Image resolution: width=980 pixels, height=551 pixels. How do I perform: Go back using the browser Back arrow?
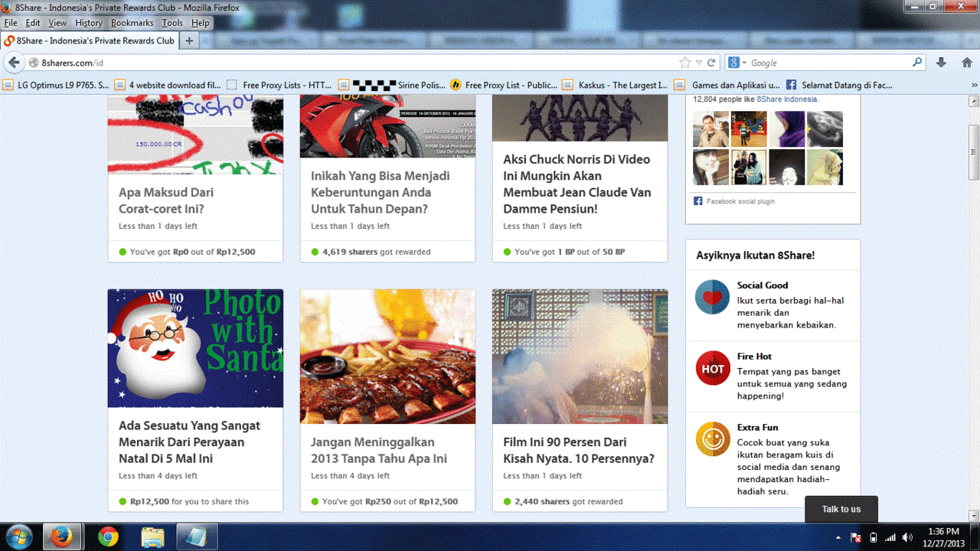pyautogui.click(x=14, y=63)
